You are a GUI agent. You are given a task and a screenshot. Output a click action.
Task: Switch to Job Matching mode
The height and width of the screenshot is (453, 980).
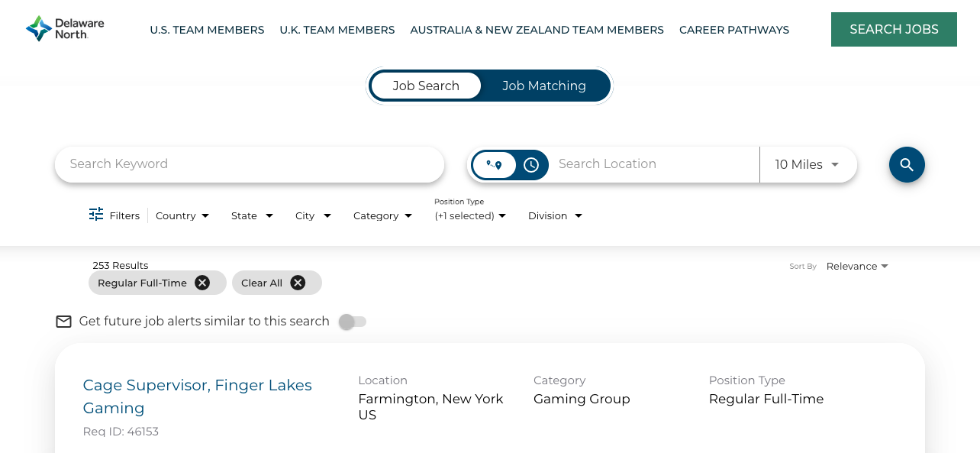pyautogui.click(x=543, y=86)
